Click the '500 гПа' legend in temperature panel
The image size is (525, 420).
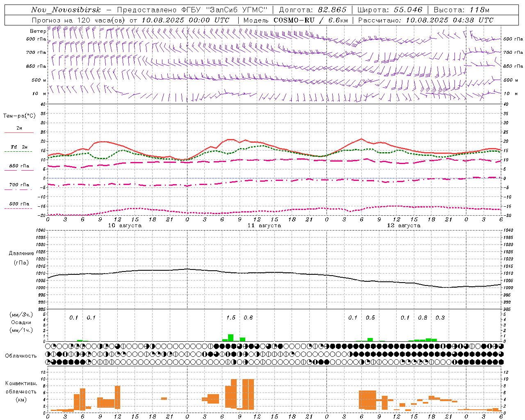(x=19, y=204)
